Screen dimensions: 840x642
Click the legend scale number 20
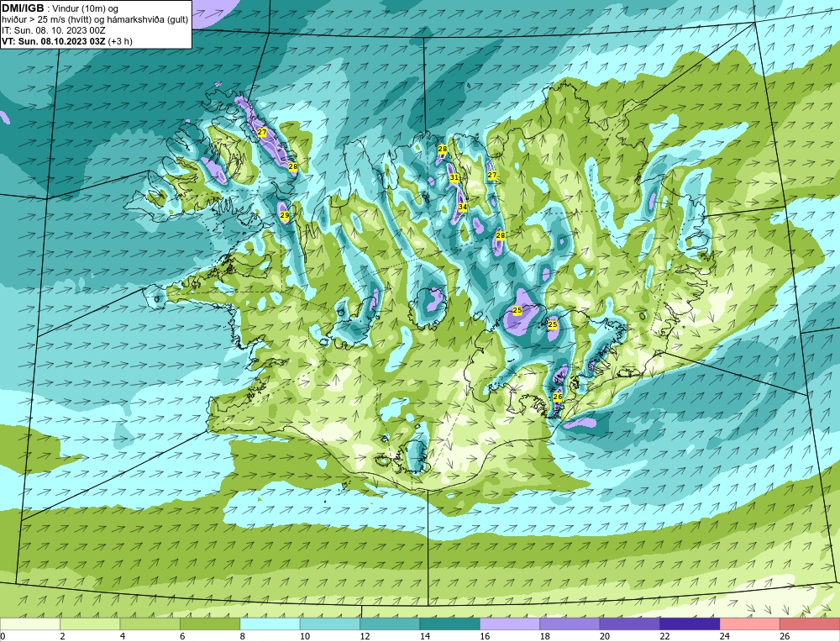[x=605, y=636]
